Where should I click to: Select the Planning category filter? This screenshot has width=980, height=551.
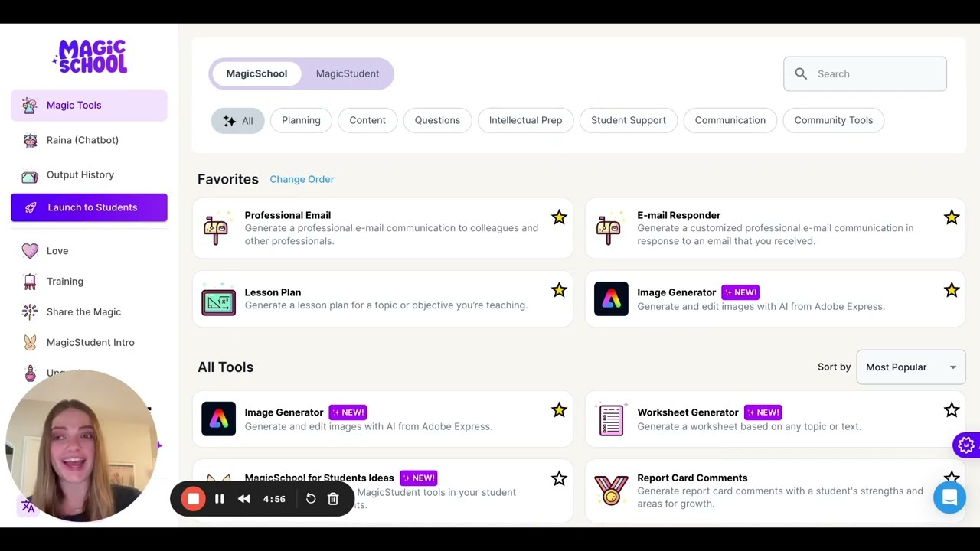click(301, 120)
